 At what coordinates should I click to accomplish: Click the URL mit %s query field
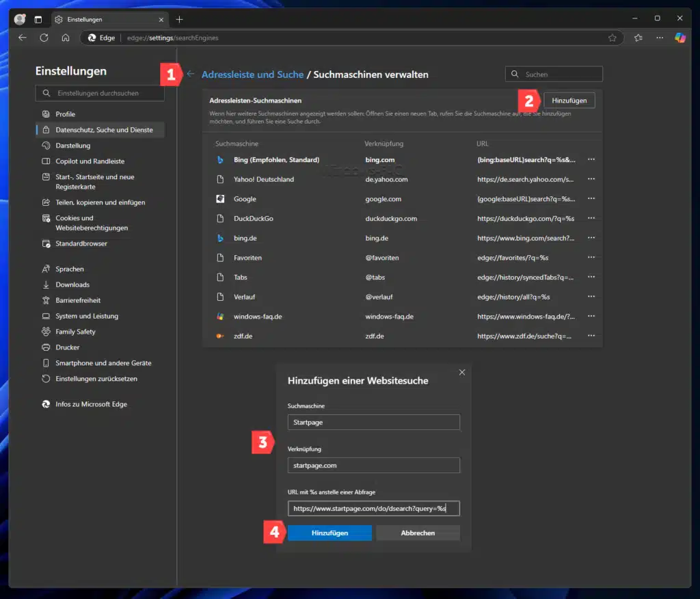click(374, 508)
